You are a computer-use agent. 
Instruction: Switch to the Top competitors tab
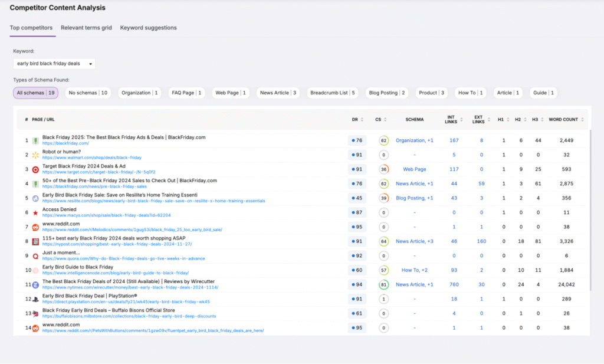tap(31, 28)
